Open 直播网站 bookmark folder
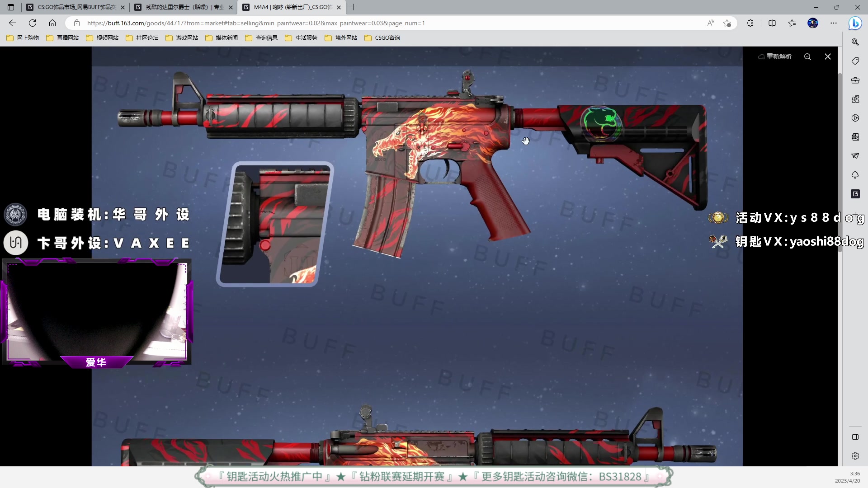The image size is (868, 488). click(62, 38)
